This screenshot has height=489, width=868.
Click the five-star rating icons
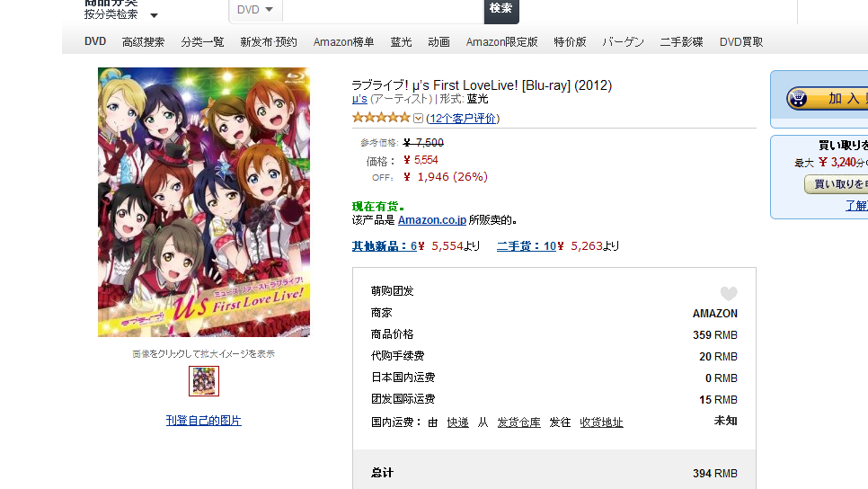pos(381,118)
